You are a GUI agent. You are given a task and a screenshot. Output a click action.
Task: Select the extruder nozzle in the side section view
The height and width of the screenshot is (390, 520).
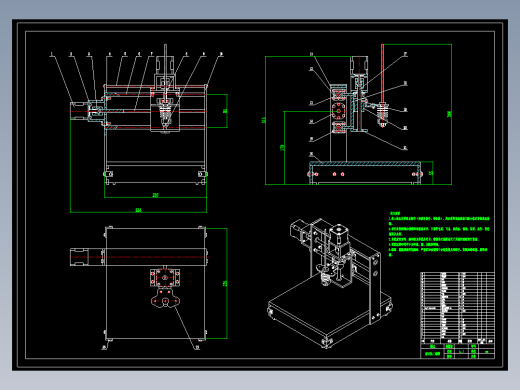pos(383,115)
